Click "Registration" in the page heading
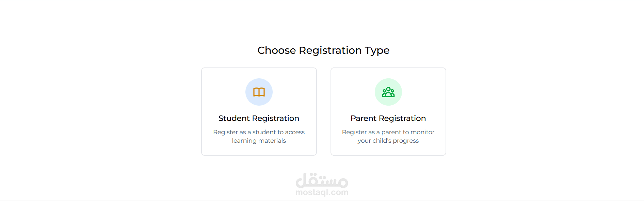Viewport: 644px width, 201px height. pos(330,50)
